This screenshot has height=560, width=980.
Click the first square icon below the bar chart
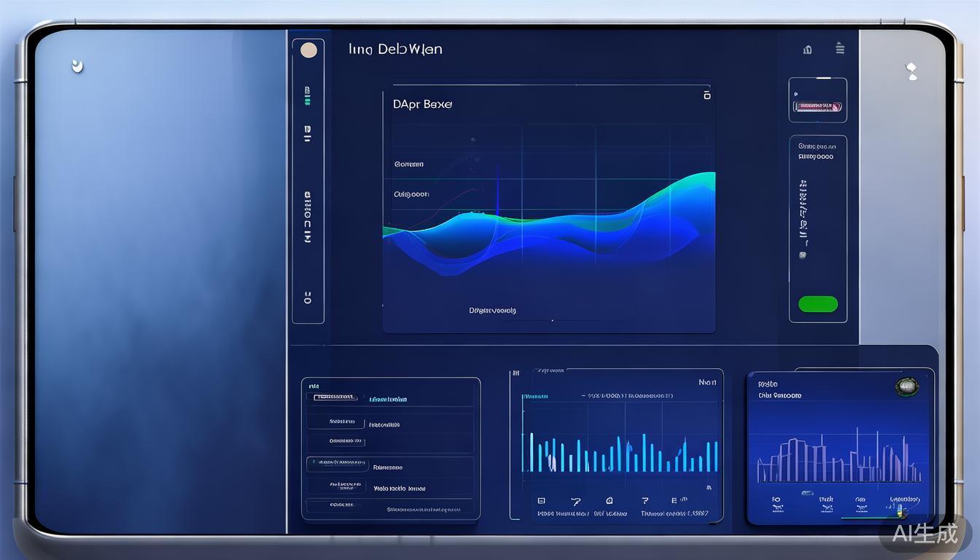coord(541,501)
